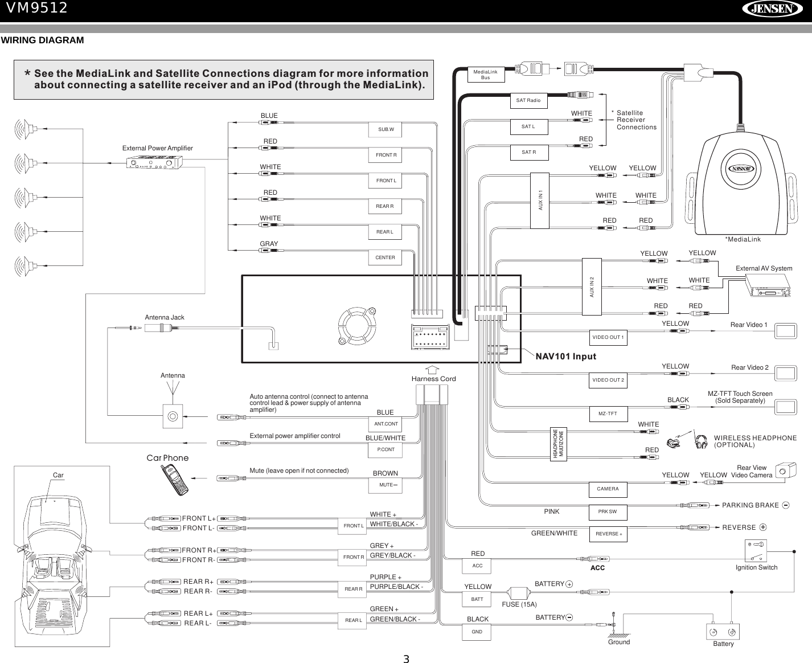Screen dimensions: 812x663
Task: Click the Rear Video 1 screen icon
Action: click(786, 331)
